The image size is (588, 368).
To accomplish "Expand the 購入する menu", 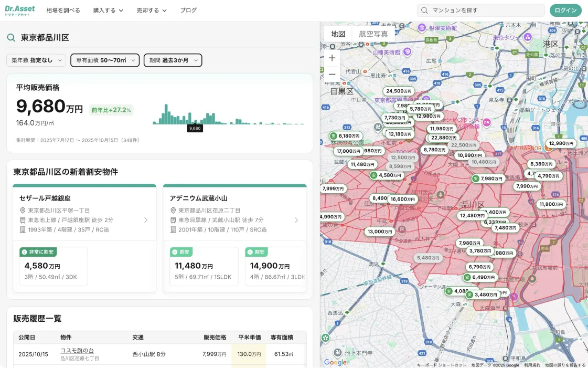I will (x=108, y=10).
